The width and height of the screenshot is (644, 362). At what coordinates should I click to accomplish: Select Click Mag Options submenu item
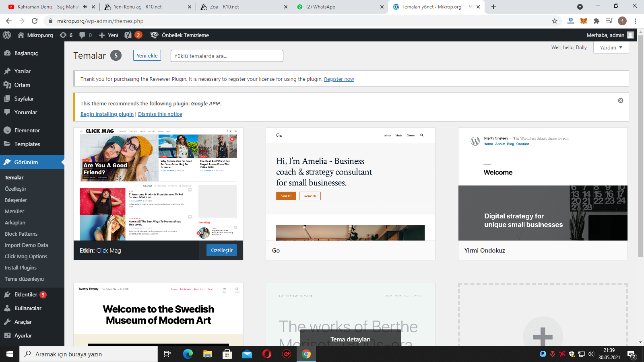(x=26, y=256)
